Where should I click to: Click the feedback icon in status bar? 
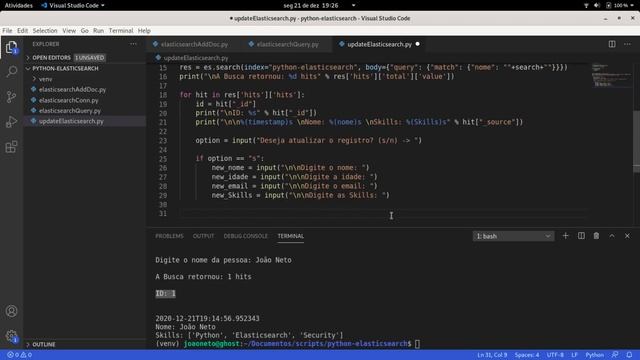click(x=615, y=355)
